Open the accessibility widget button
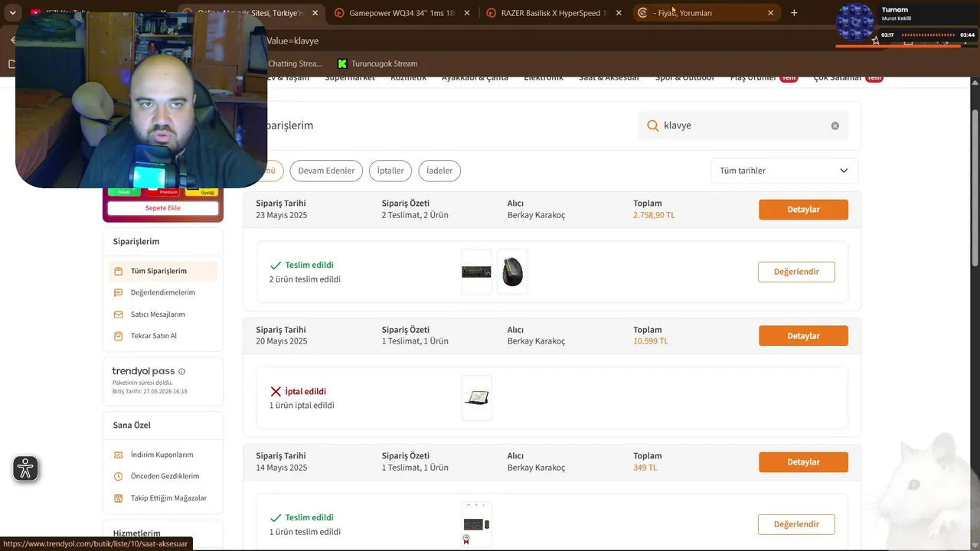 25,468
